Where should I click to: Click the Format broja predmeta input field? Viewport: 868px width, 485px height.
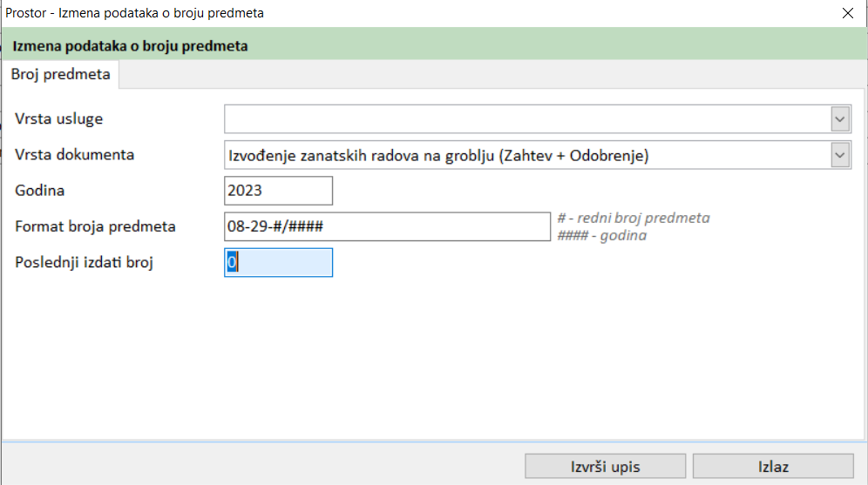pos(387,226)
